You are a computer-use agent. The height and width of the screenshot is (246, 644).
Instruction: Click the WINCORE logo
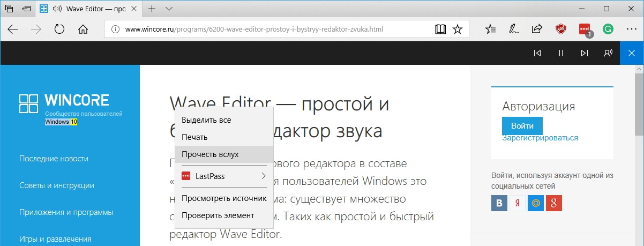point(64,104)
